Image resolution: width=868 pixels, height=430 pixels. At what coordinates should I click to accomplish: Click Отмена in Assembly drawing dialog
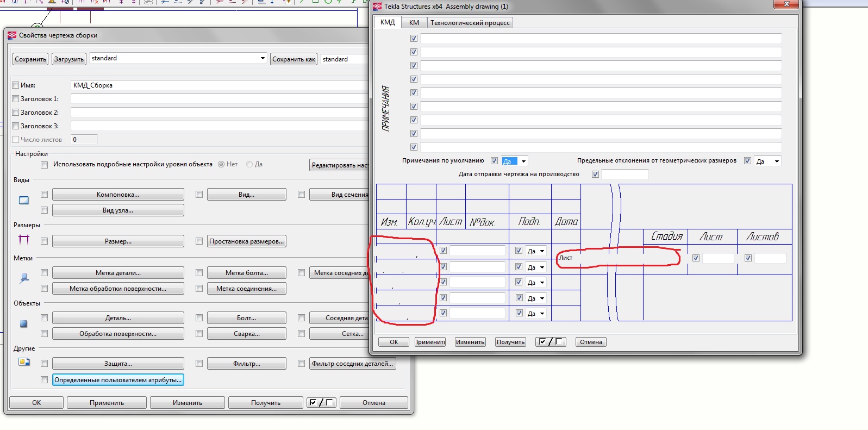(591, 342)
